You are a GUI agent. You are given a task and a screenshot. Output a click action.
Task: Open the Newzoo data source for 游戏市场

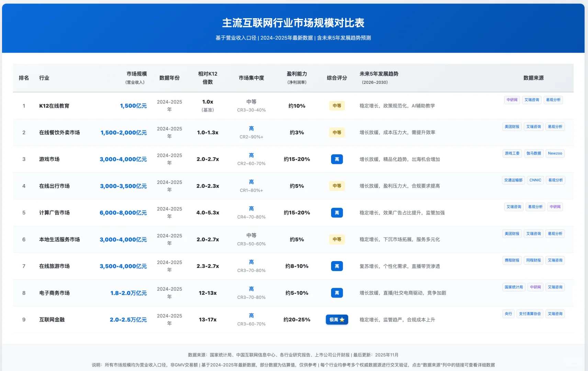click(555, 153)
